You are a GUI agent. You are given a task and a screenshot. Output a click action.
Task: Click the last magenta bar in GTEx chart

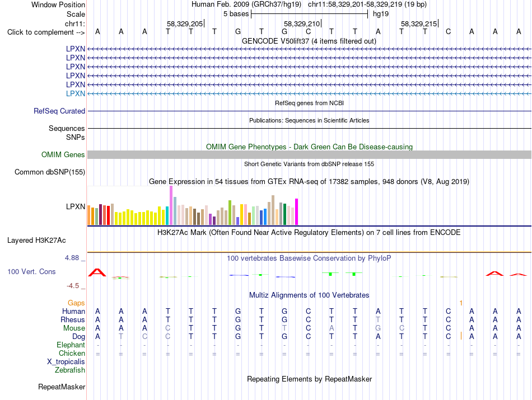coord(297,212)
